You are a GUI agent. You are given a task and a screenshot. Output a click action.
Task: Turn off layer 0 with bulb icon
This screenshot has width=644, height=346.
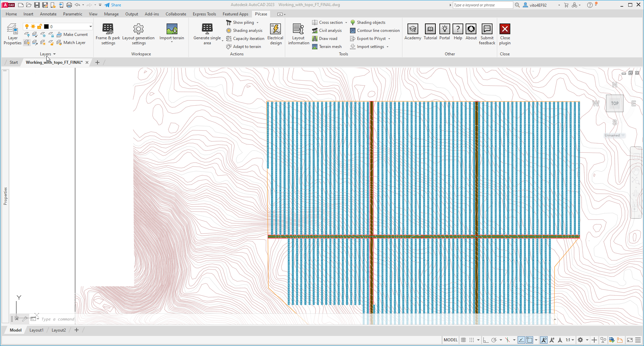[x=26, y=26]
